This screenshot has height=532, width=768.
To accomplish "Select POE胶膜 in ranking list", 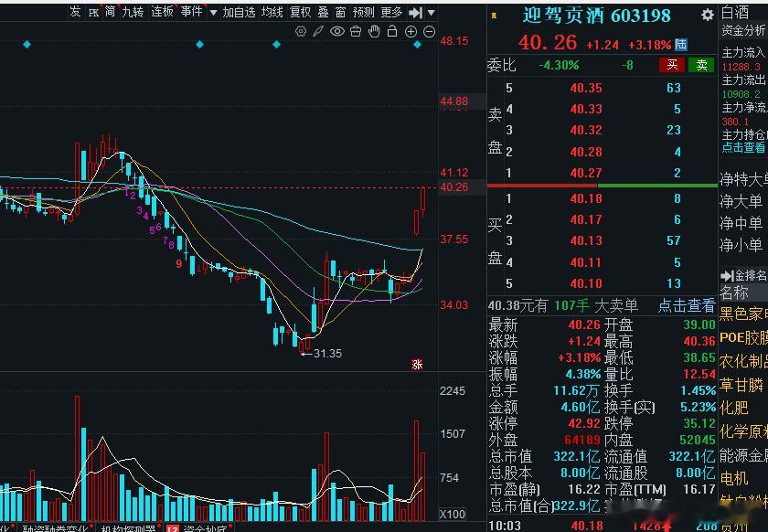I will pos(743,337).
